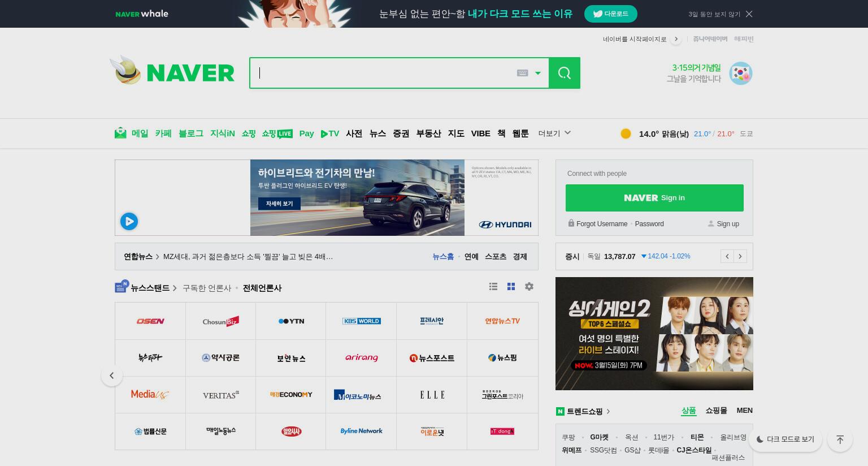Select the MEN tab in 트렌드쇼핑

[745, 411]
